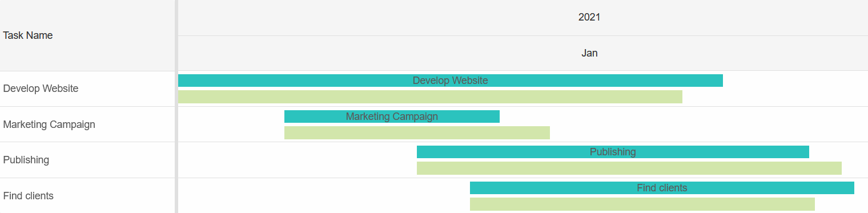The width and height of the screenshot is (868, 213).
Task: Click the Find clients green baseline bar
Action: coord(642,204)
